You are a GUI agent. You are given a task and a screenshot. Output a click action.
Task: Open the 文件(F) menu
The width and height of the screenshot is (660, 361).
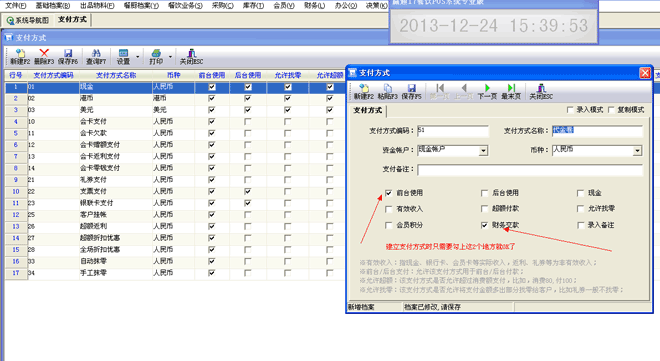(x=15, y=5)
